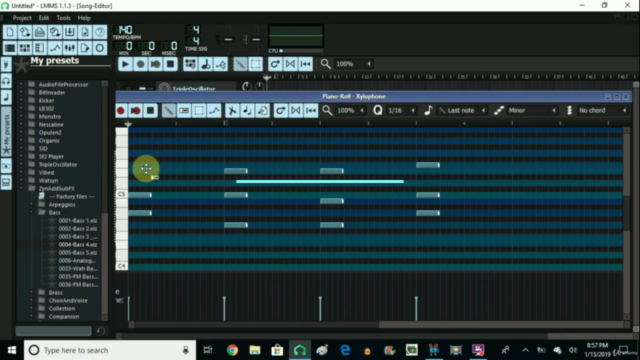640x360 pixels.
Task: Open the Piano Roll zoom 100% dropdown
Action: tap(350, 111)
